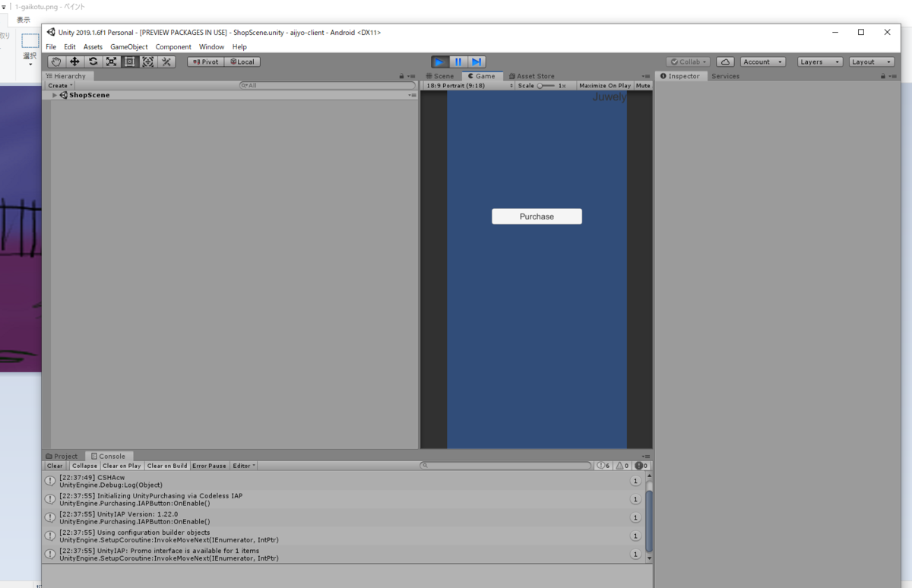Select the Initializing UnityPurchasing log entry
Screen dimensions: 912x588
[x=344, y=499]
